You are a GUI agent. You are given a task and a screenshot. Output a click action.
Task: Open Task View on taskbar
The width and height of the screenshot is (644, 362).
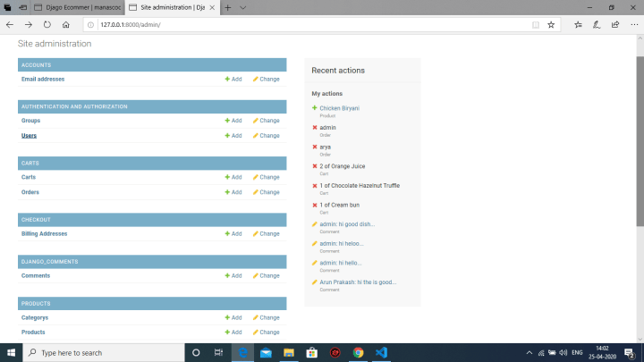click(218, 352)
